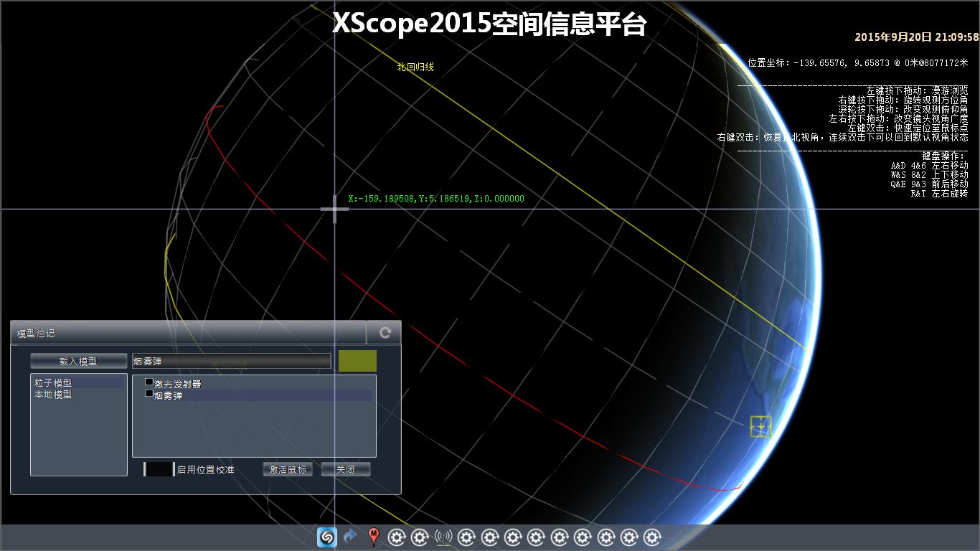Click the blue curved arrow toolbar icon
The height and width of the screenshot is (551, 980).
(350, 537)
